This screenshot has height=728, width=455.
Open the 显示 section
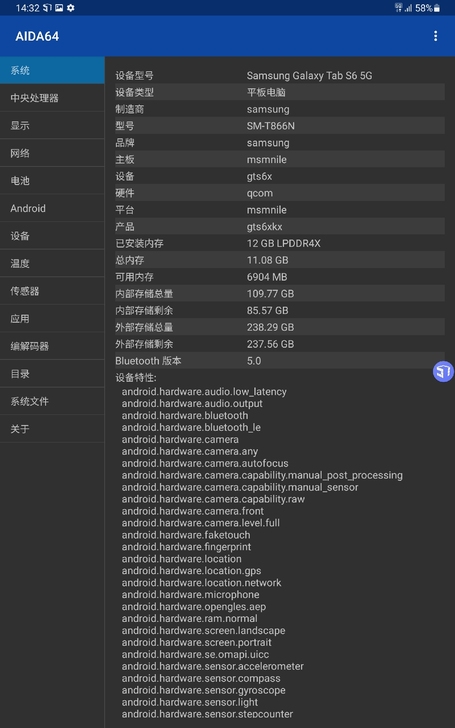52,125
